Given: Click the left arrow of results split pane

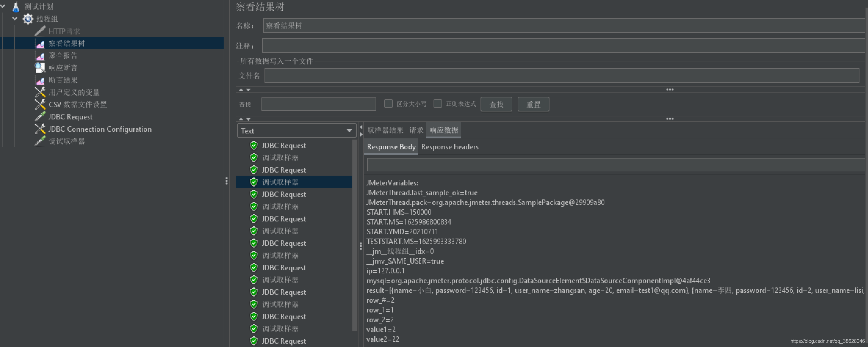Looking at the screenshot, I should point(361,127).
